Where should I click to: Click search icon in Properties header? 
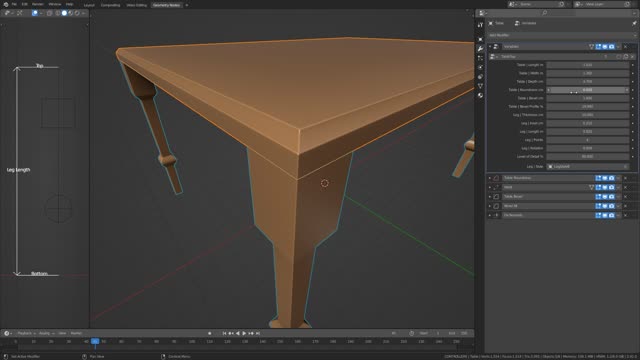(544, 13)
